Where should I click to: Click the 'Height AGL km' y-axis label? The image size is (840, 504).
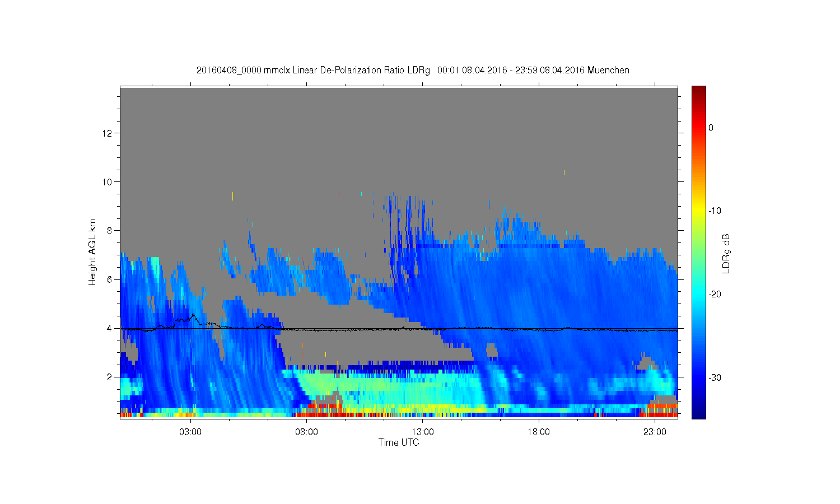(92, 252)
